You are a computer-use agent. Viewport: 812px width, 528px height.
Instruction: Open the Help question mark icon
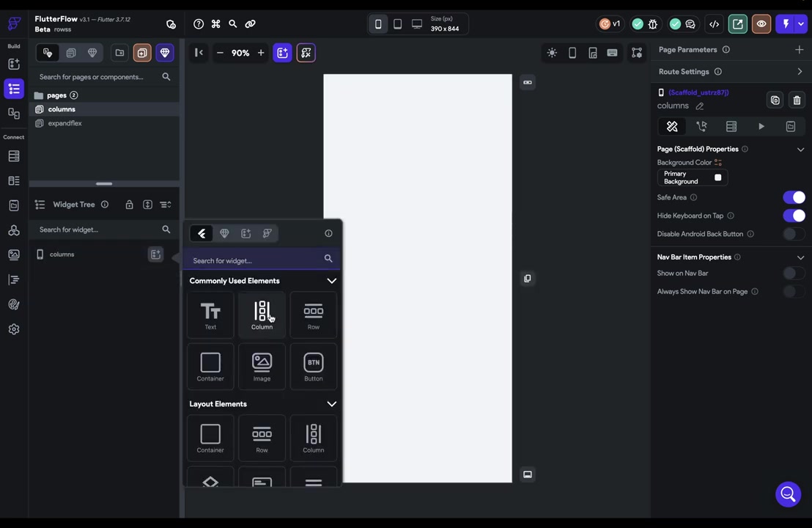tap(199, 24)
